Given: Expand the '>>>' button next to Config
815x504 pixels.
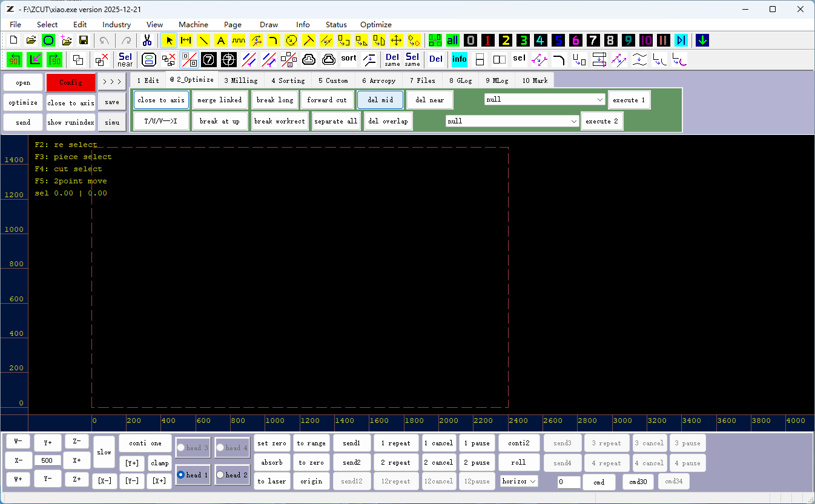Looking at the screenshot, I should (112, 82).
